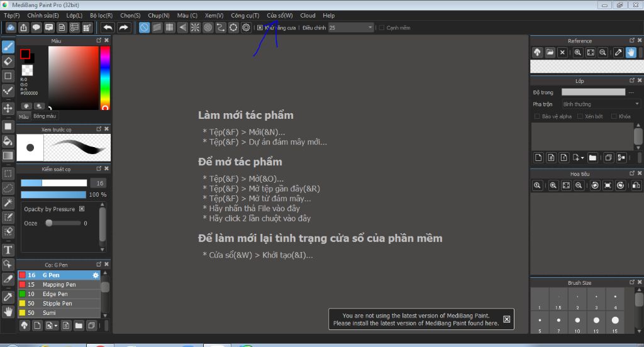
Task: Toggle Bảo vệ alpha checkbox
Action: coord(537,117)
